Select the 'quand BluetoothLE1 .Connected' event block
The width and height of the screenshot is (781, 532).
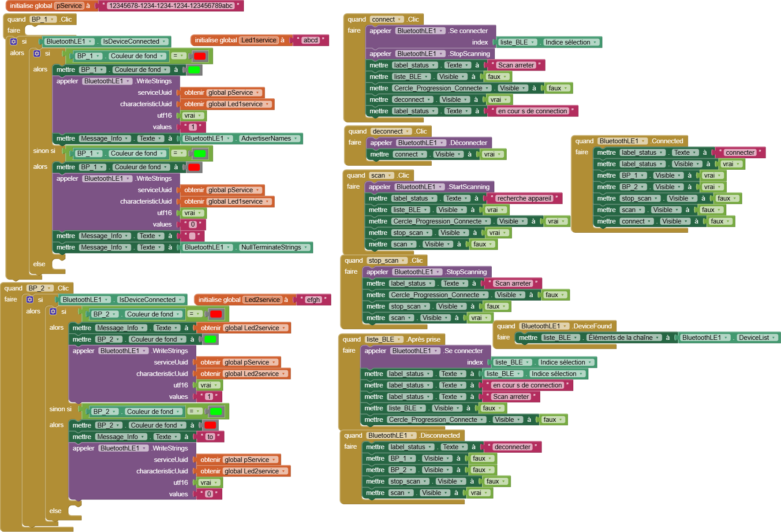pyautogui.click(x=584, y=141)
